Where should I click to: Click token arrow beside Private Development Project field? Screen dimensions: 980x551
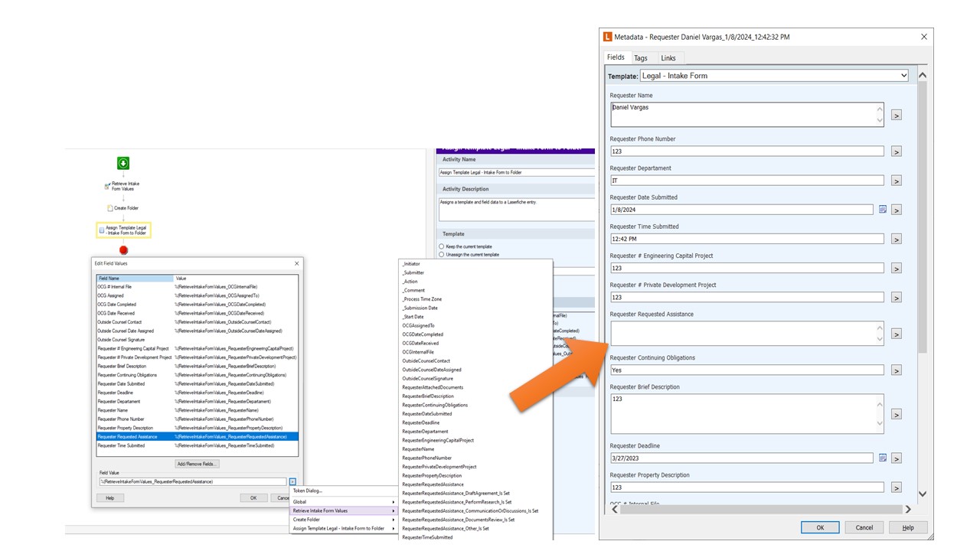[x=897, y=297]
